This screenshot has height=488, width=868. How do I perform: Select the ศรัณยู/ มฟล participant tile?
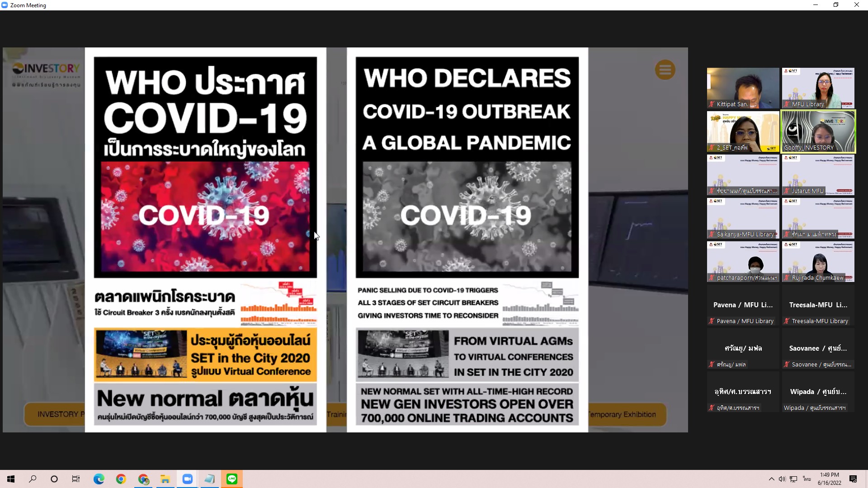[743, 348]
